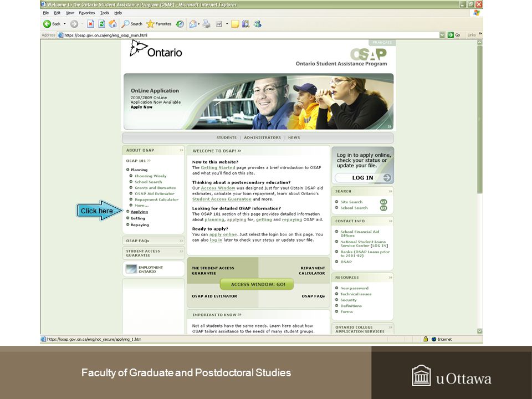Open the Help menu
This screenshot has height=399, width=532.
[x=118, y=13]
